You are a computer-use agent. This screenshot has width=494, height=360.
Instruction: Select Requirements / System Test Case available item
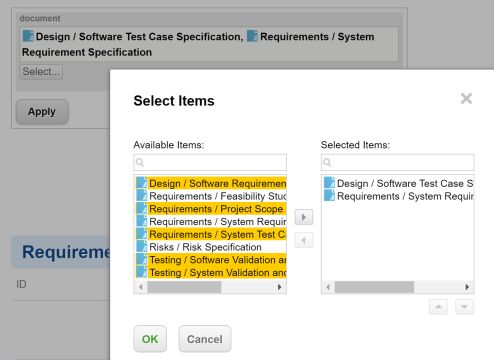pos(211,234)
